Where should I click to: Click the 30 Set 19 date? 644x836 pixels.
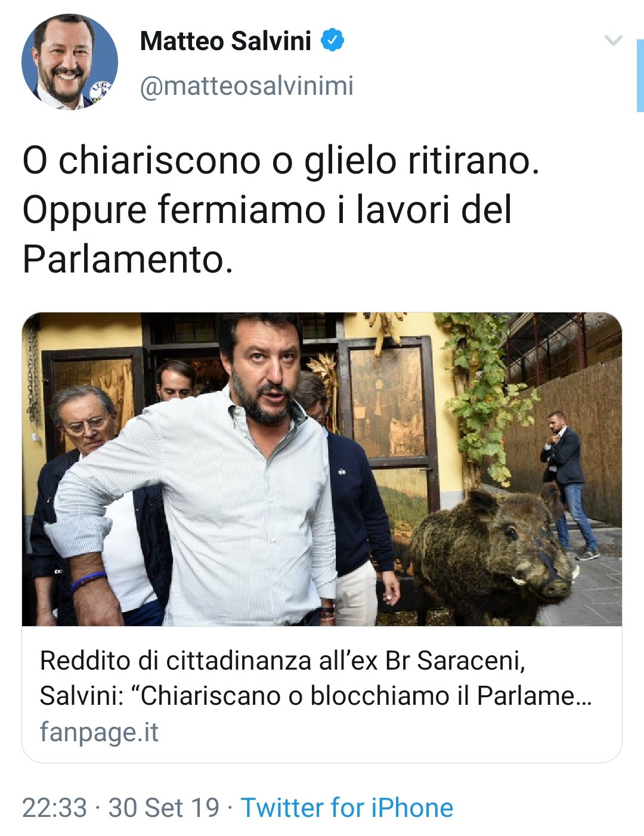point(164,807)
